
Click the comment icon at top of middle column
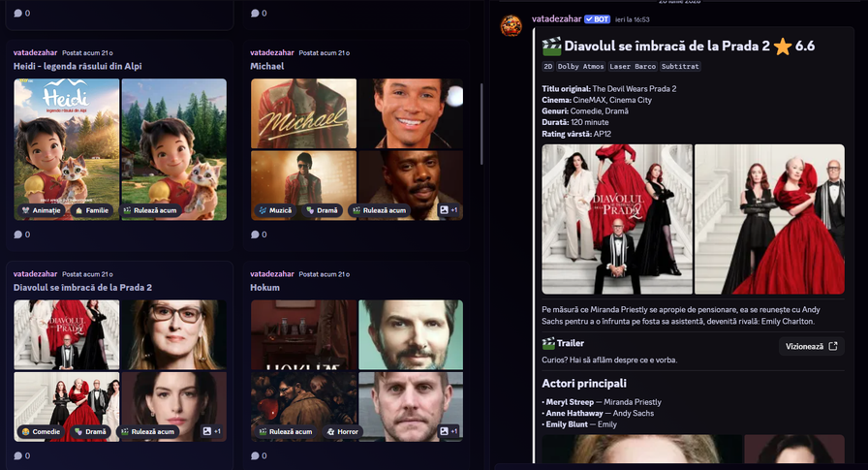click(255, 13)
